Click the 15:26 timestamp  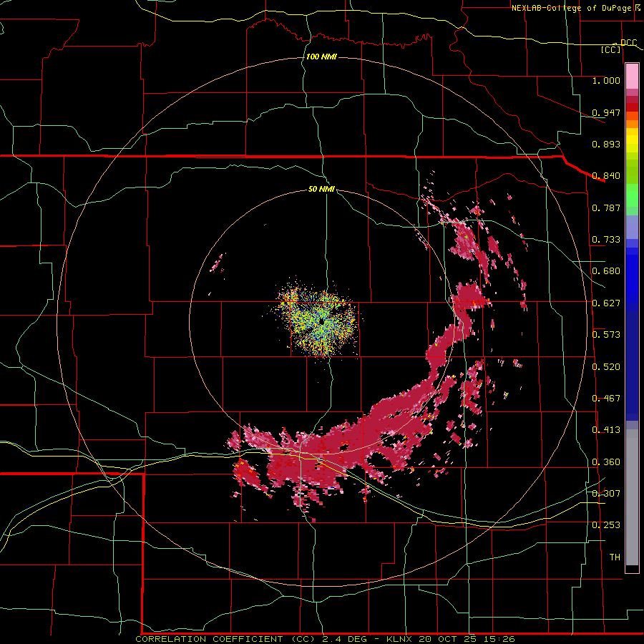500,639
